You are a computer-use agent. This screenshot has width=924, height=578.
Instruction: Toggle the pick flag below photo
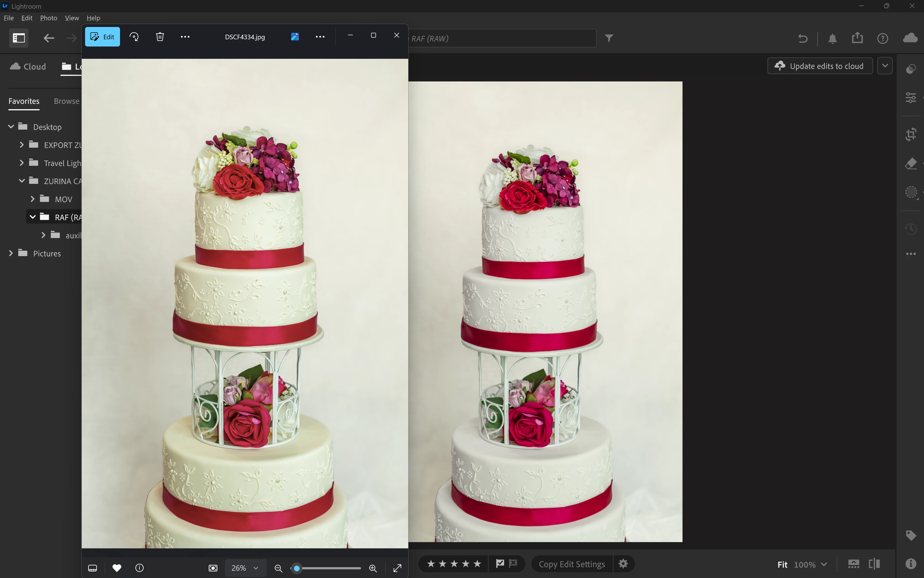click(500, 564)
